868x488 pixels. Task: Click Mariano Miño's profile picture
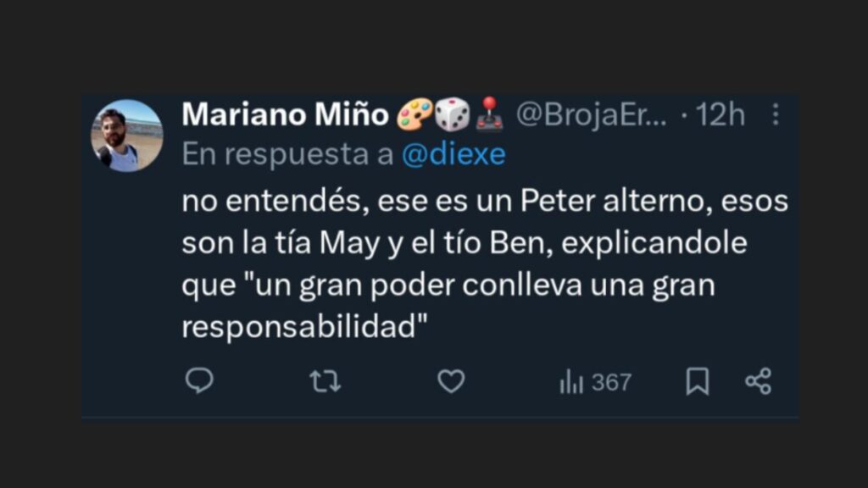pyautogui.click(x=127, y=136)
